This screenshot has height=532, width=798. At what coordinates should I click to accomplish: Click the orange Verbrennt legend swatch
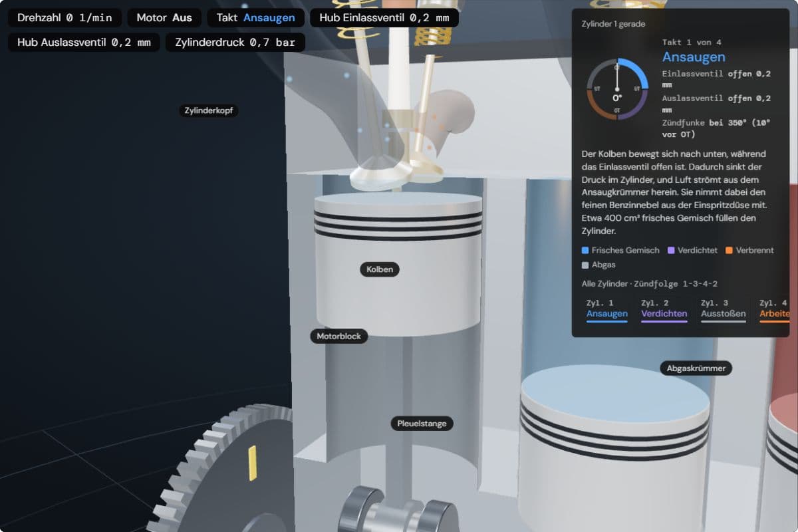(729, 251)
